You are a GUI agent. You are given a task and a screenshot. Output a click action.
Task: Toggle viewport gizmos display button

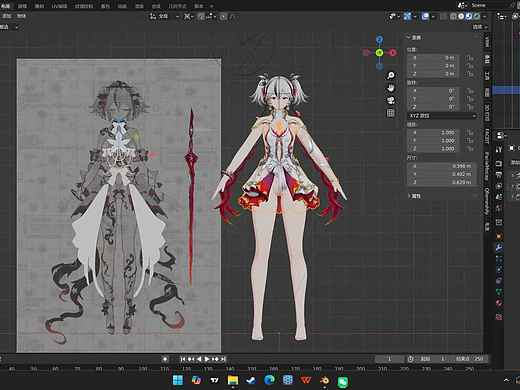407,16
